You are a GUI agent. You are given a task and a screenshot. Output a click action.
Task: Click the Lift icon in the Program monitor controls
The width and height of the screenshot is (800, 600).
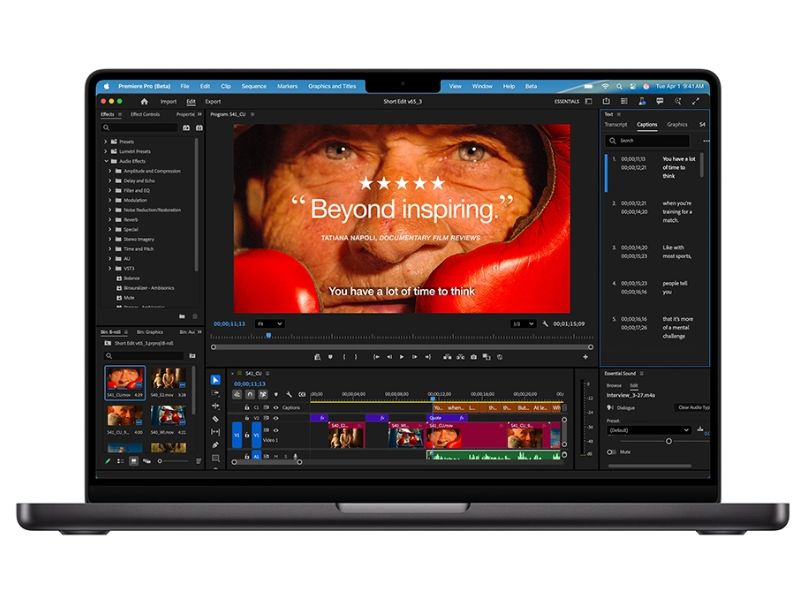pos(448,356)
